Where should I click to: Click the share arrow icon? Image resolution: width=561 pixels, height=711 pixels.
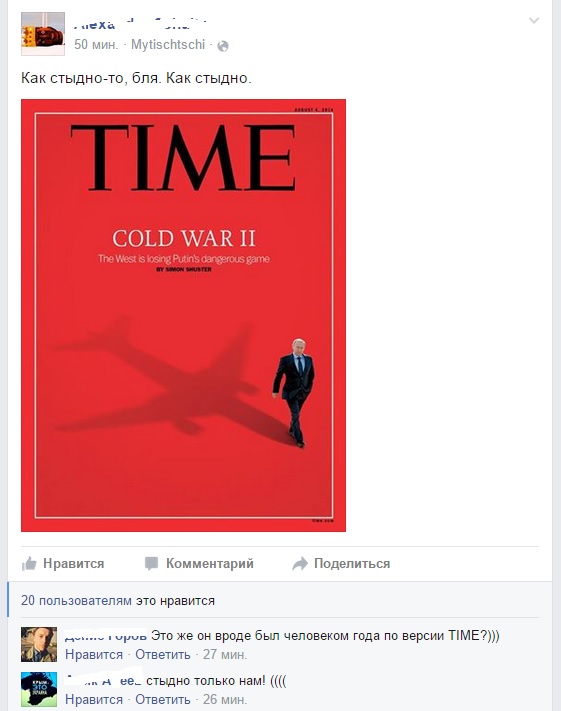point(300,563)
